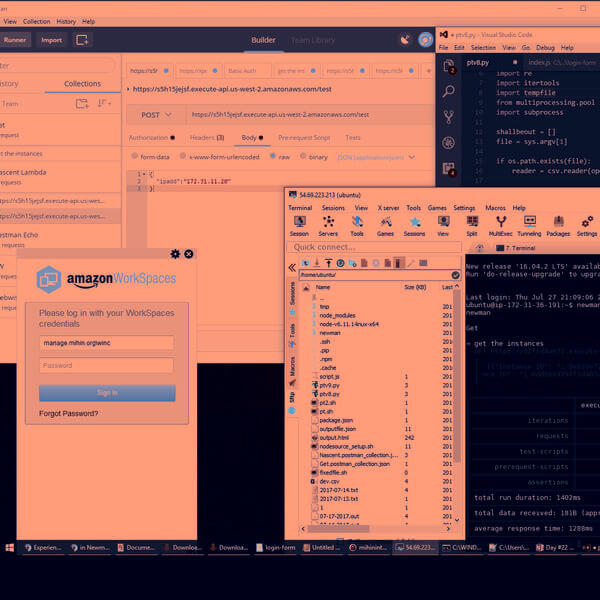The width and height of the screenshot is (600, 600).
Task: Open the POST method dropdown
Action: coord(156,114)
